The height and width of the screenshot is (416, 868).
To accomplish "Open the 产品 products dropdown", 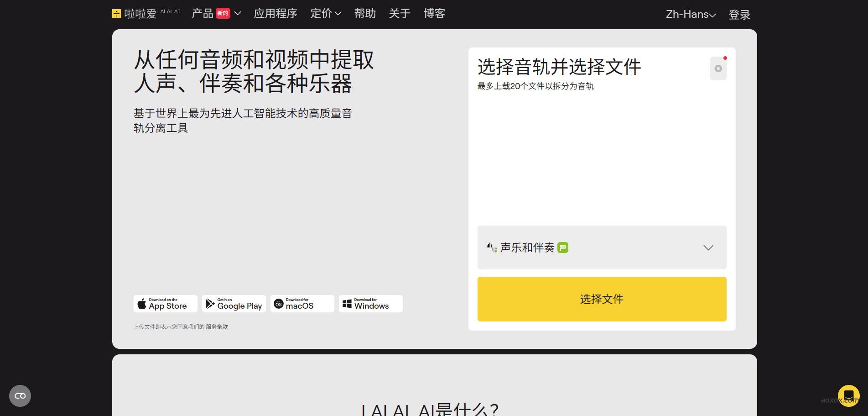I will 202,14.
